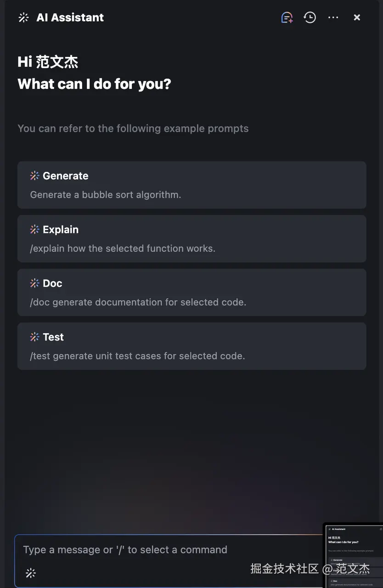
Task: Open the chat history
Action: (310, 17)
